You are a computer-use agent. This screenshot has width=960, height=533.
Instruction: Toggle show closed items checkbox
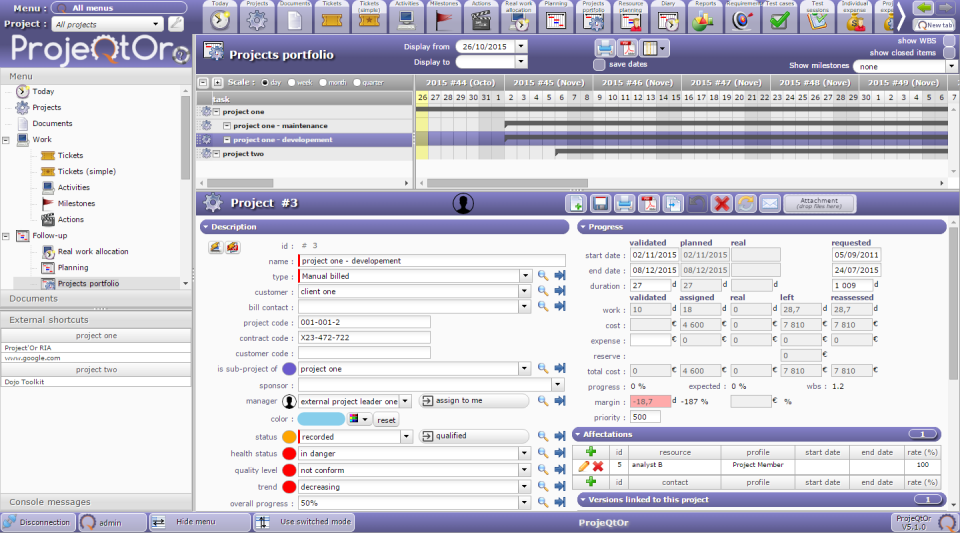pos(949,53)
